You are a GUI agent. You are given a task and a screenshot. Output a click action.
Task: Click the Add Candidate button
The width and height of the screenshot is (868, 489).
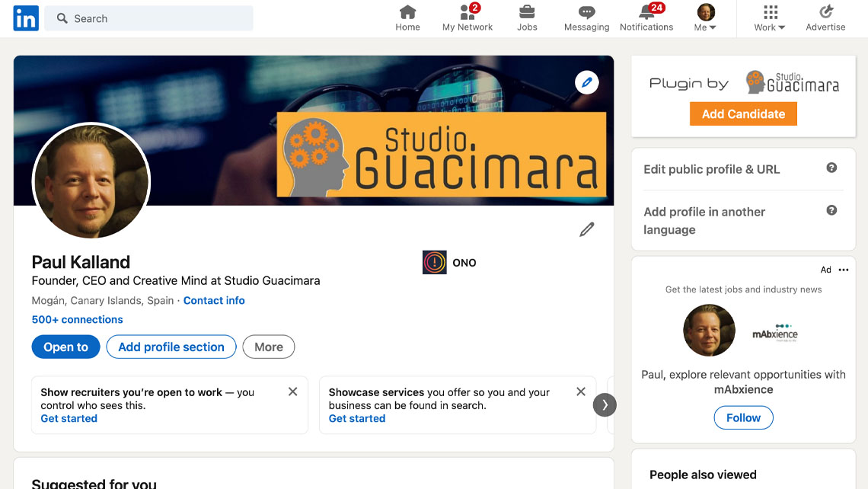click(x=743, y=113)
